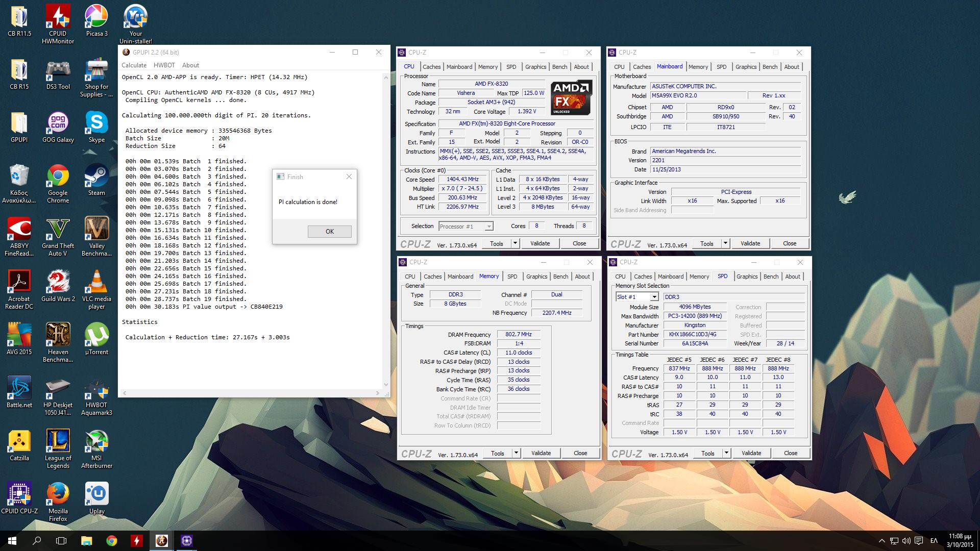Select Memory tab in SPD CPU-Z window
980x551 pixels.
pyautogui.click(x=699, y=277)
